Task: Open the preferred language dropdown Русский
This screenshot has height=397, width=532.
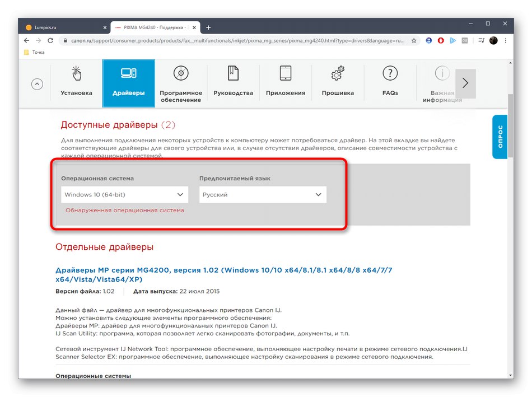Action: pos(263,194)
